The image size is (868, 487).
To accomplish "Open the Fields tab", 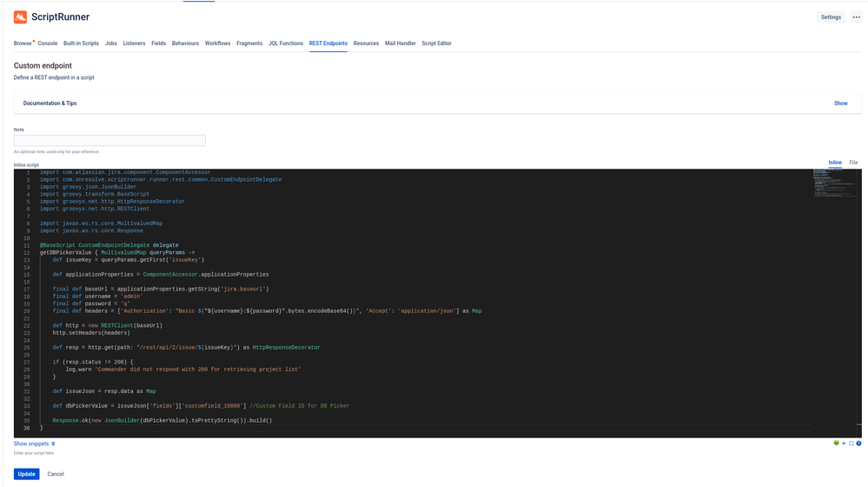I will (158, 43).
